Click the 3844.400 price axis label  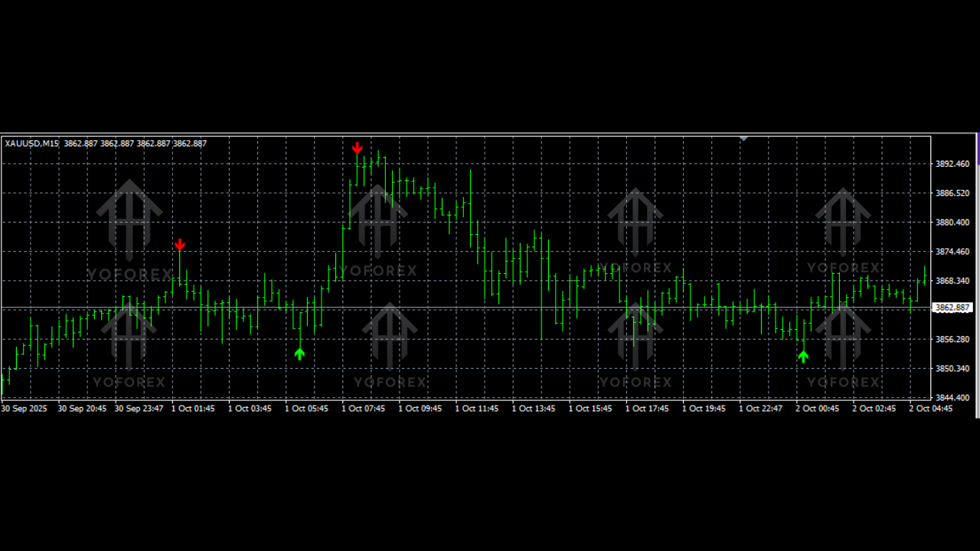(952, 398)
